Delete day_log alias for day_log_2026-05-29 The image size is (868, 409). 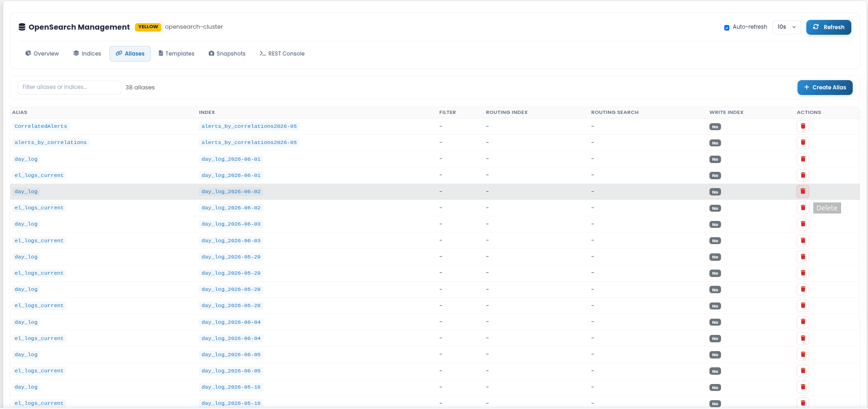(803, 257)
